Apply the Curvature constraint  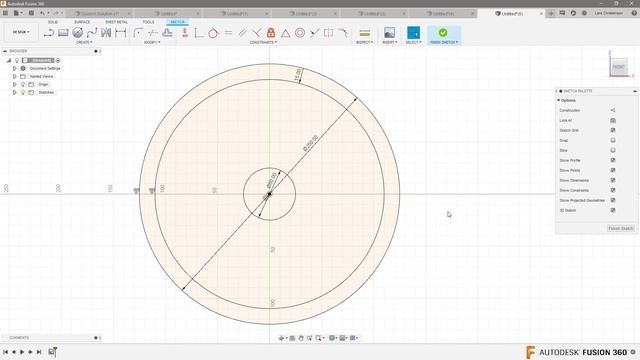[x=343, y=33]
